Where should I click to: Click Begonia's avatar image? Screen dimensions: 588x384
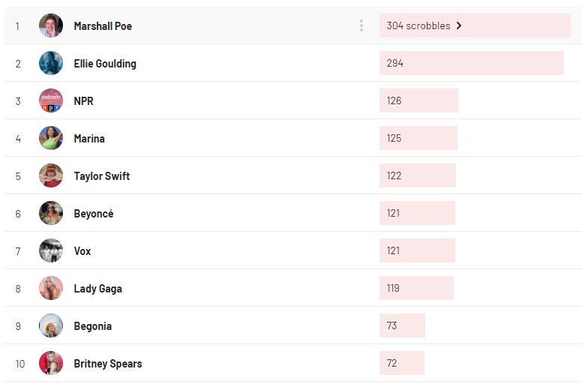click(x=51, y=325)
